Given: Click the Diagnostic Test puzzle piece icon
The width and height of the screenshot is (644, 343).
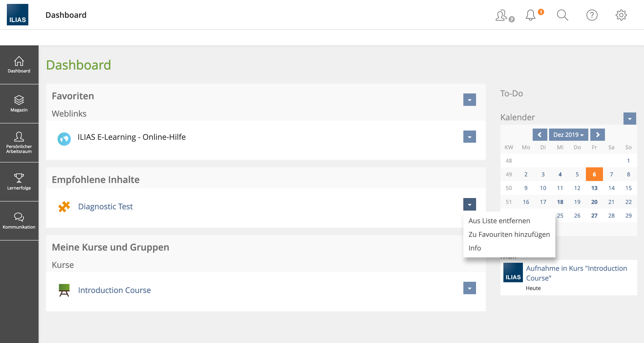Looking at the screenshot, I should (64, 206).
